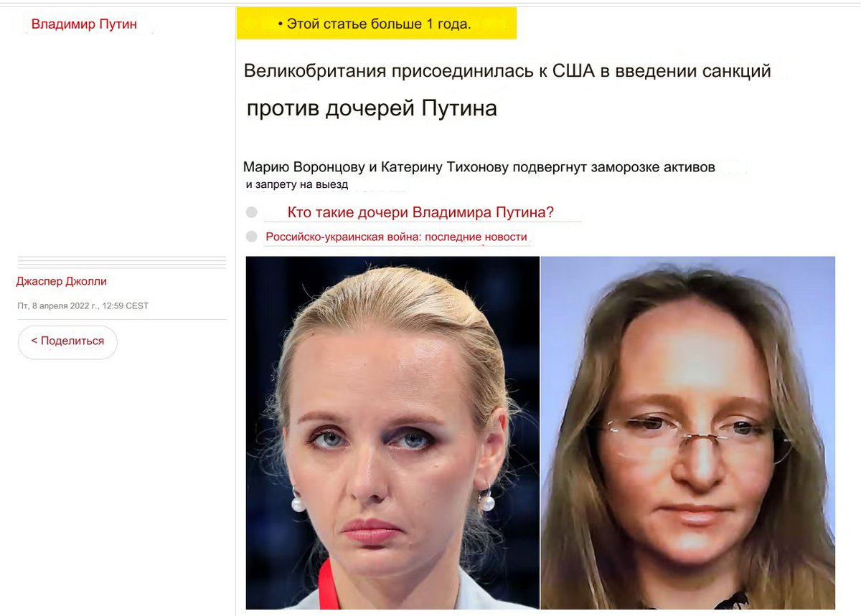Click the bullet dot inside the yellow banner

click(x=281, y=24)
